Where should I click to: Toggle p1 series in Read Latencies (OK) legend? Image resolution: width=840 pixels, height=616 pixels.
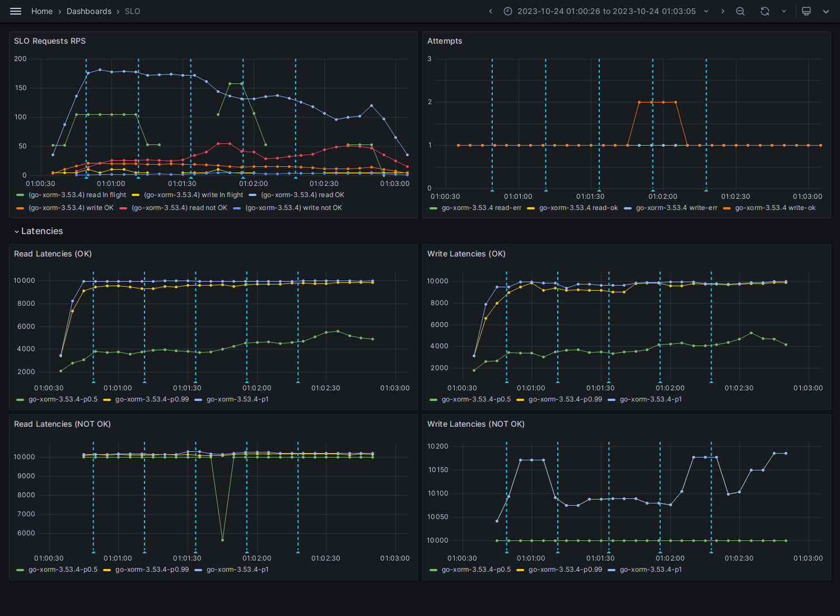tap(237, 399)
